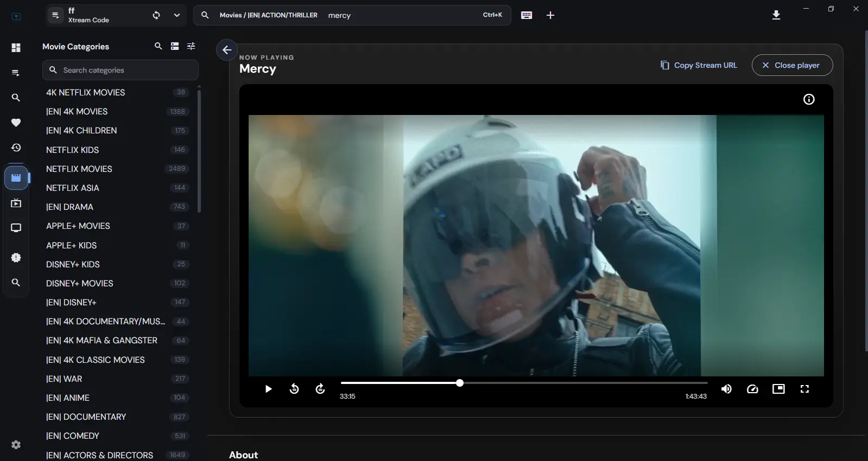The image size is (868, 461).
Task: Expand the playlist selector chevron
Action: (177, 15)
